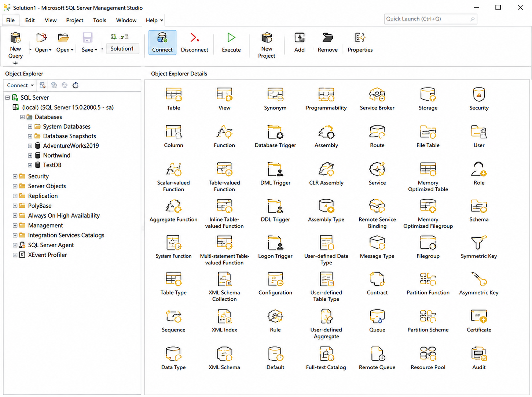Expand the Northwind database node
This screenshot has height=397, width=532.
coord(30,156)
